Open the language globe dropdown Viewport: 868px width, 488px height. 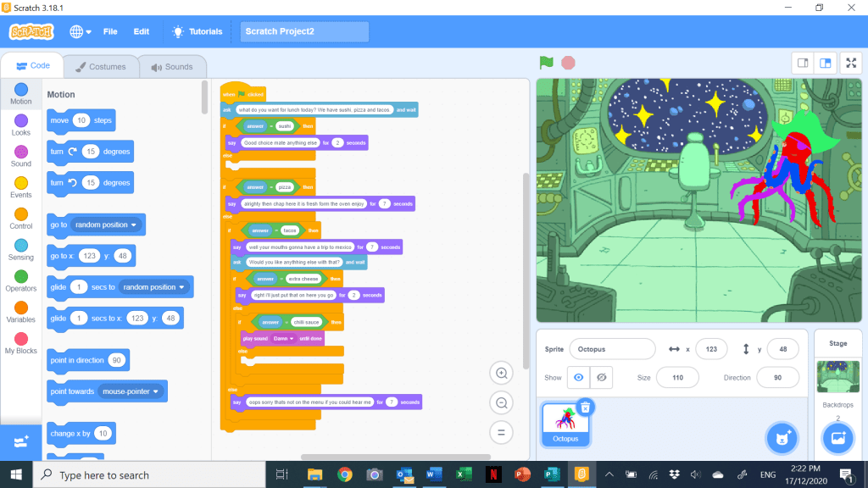click(81, 31)
